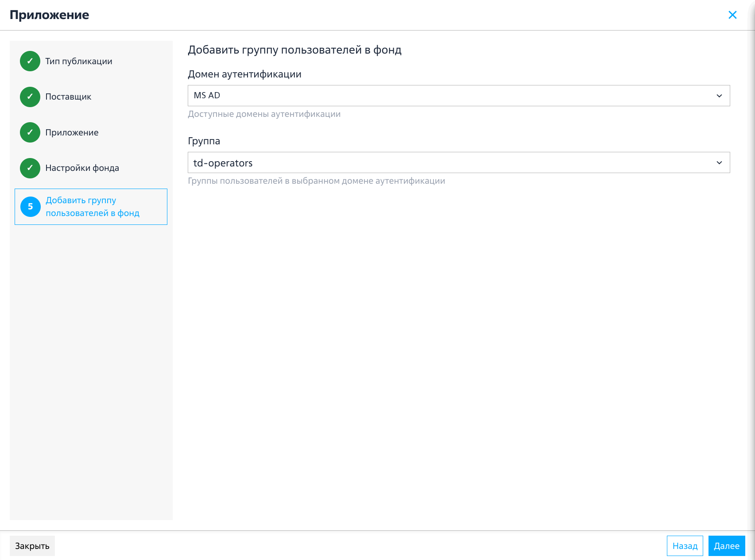Open the Настройки фонда step
The image size is (755, 560).
point(82,168)
